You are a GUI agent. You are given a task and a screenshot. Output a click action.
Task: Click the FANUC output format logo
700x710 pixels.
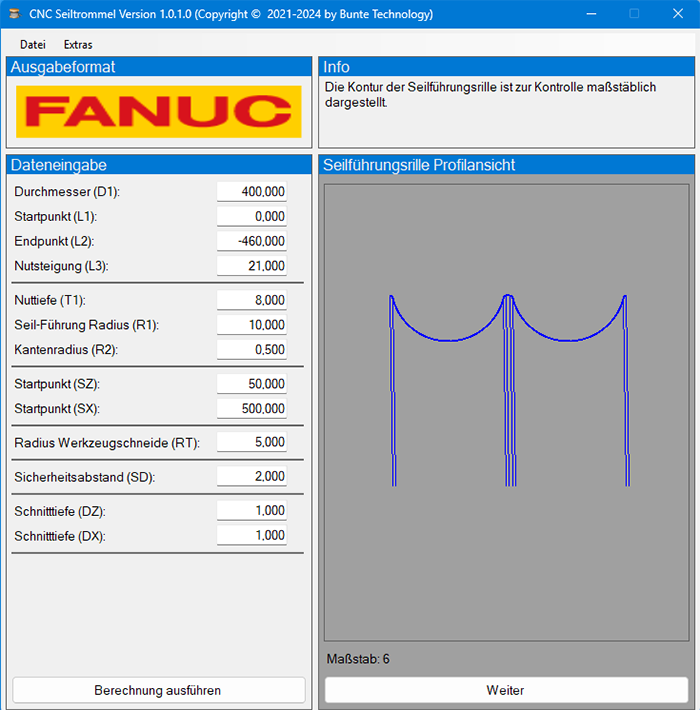[x=158, y=111]
